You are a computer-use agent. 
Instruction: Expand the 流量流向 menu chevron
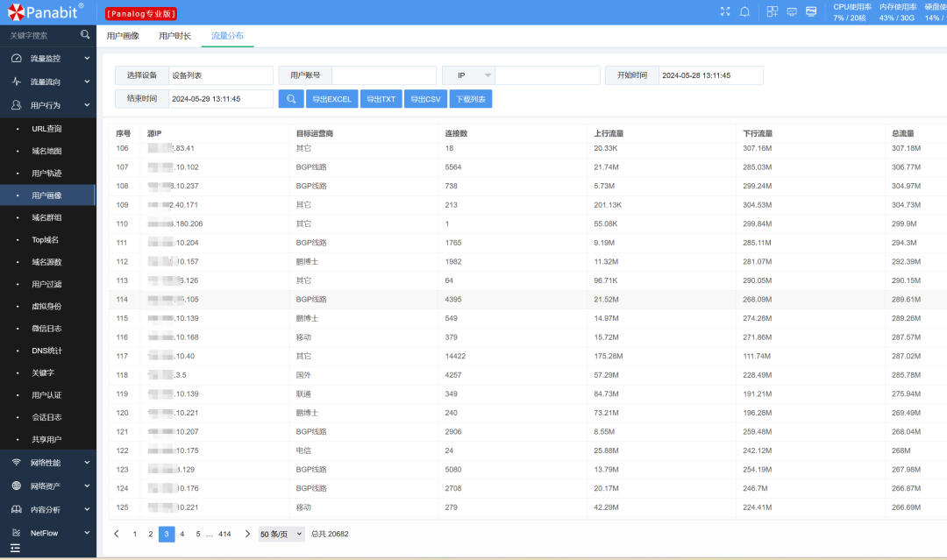(x=87, y=82)
